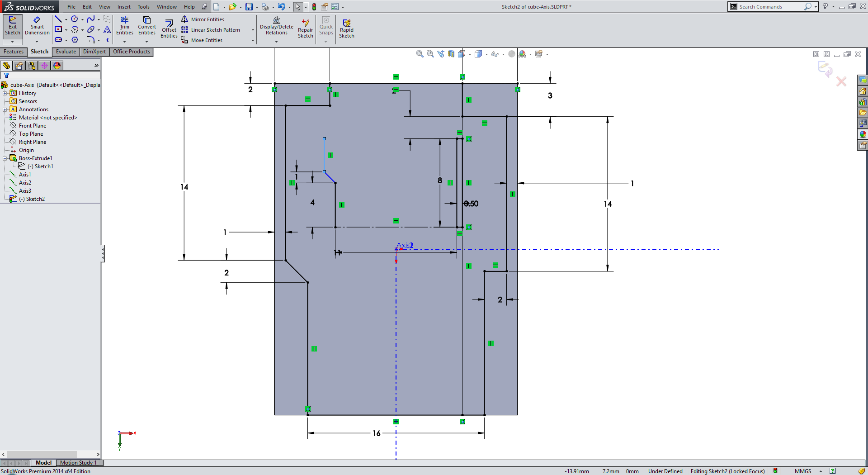Select the Line sketch tool
The width and height of the screenshot is (868, 475).
(x=58, y=19)
